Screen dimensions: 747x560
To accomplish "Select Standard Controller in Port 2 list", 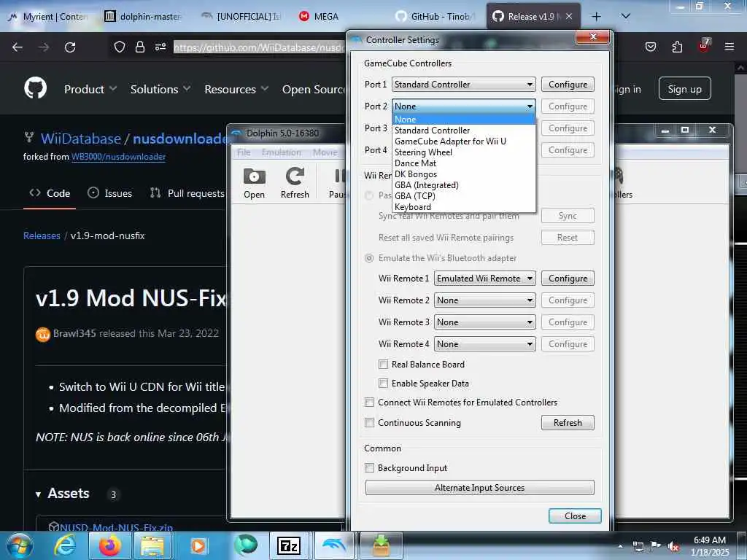I will point(463,131).
